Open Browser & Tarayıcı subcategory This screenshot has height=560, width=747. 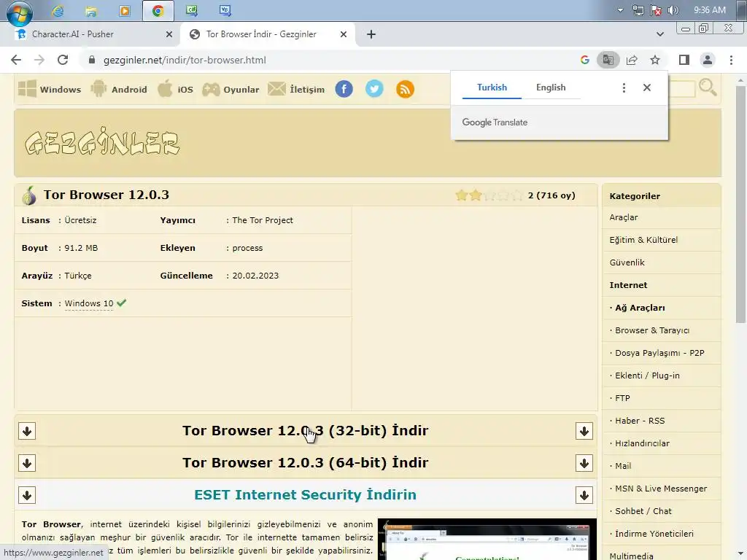651,330
